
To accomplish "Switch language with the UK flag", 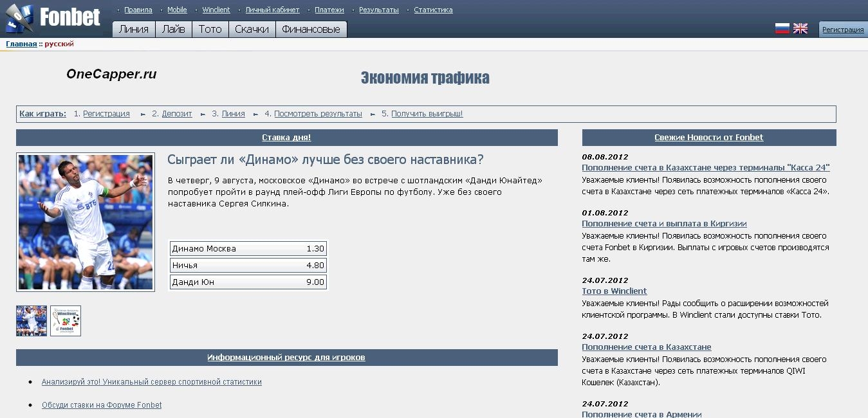I will (800, 28).
